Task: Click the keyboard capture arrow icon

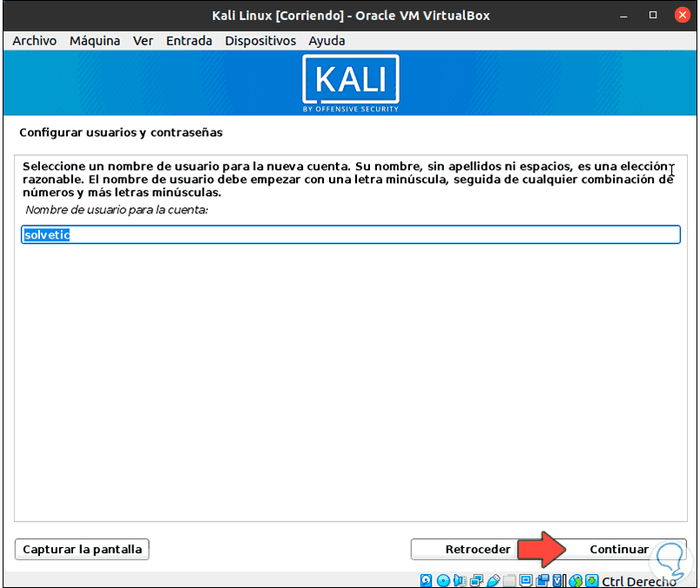Action: 591,580
